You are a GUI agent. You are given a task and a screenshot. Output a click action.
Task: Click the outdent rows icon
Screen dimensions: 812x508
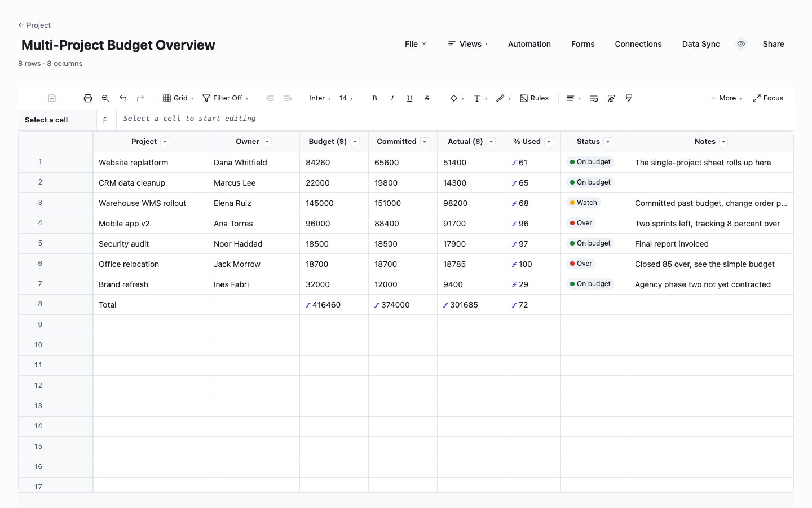point(288,98)
